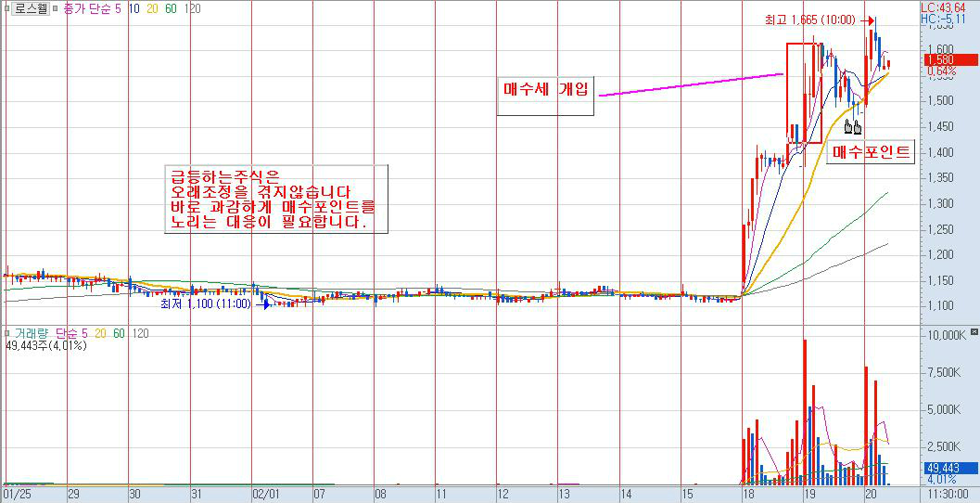
Task: Click the 02/01 date on time axis
Action: point(264,495)
